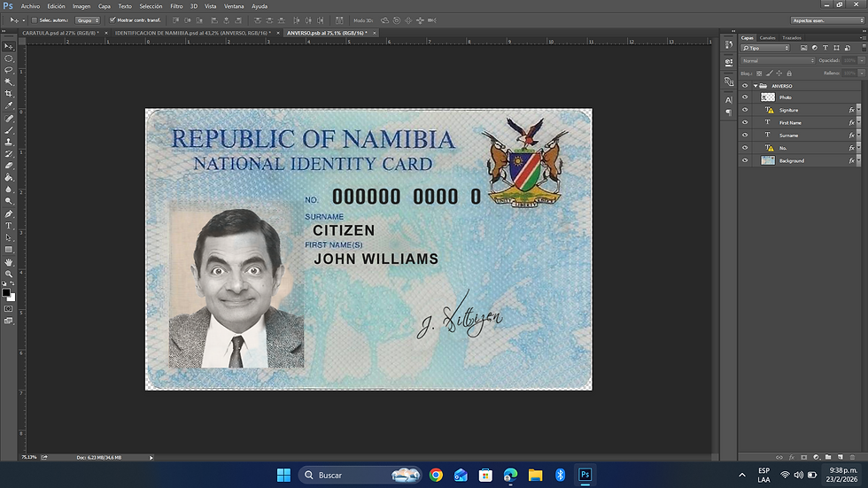868x488 pixels.
Task: Filter layers by pixel layers icon
Action: coord(804,48)
